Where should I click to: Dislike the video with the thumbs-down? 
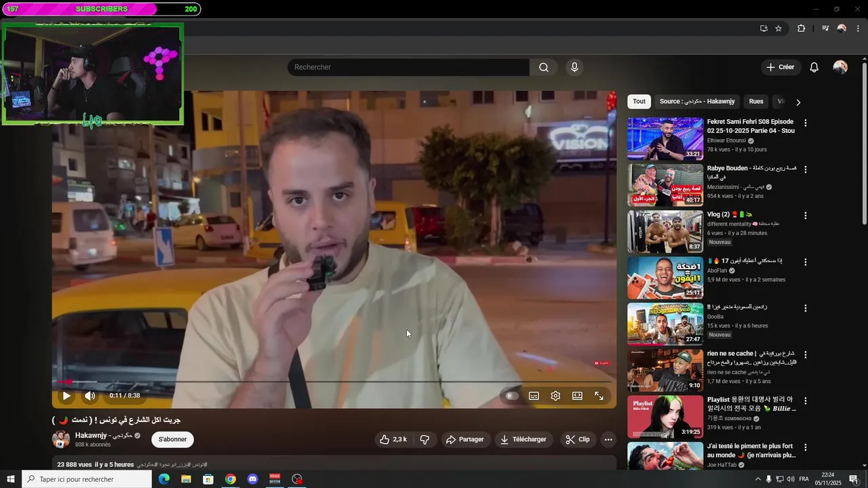click(425, 439)
